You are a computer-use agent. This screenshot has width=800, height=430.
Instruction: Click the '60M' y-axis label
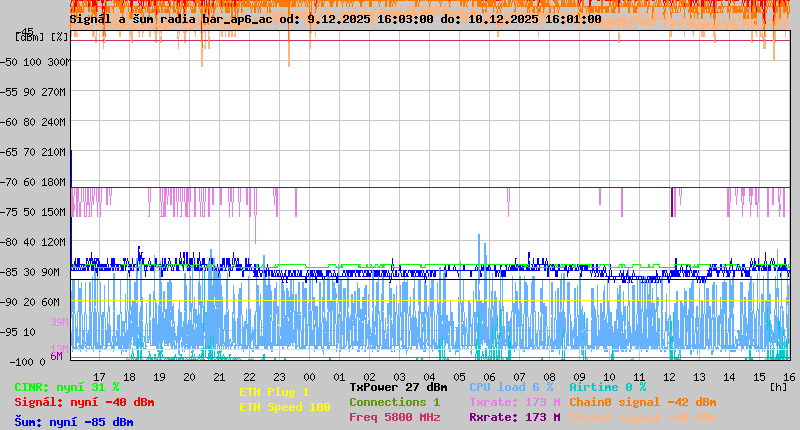[51, 302]
